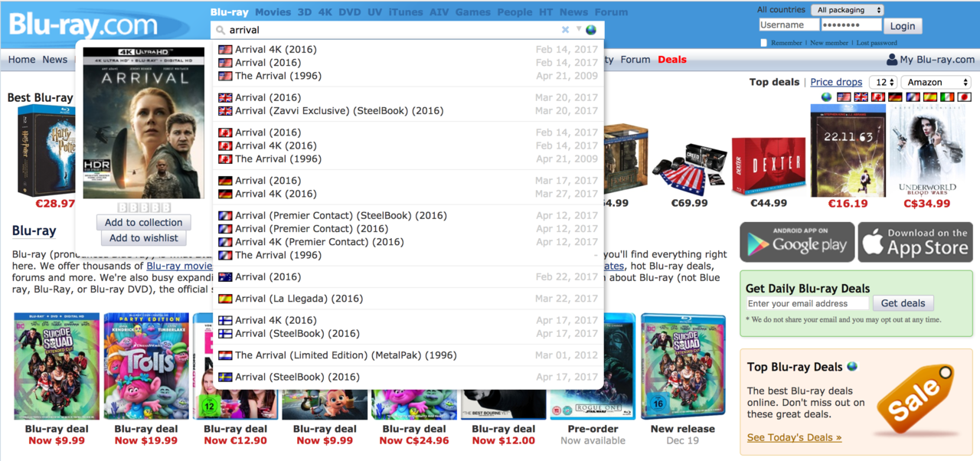The height and width of the screenshot is (461, 980).
Task: Open the Download on the App Store badge
Action: (915, 242)
